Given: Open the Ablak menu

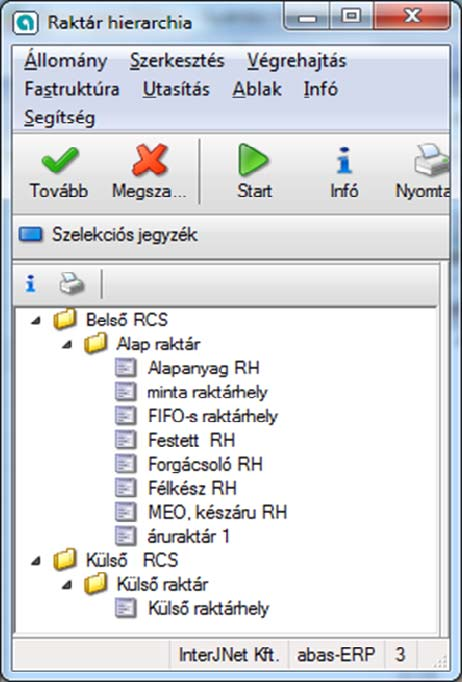Looking at the screenshot, I should [x=257, y=89].
